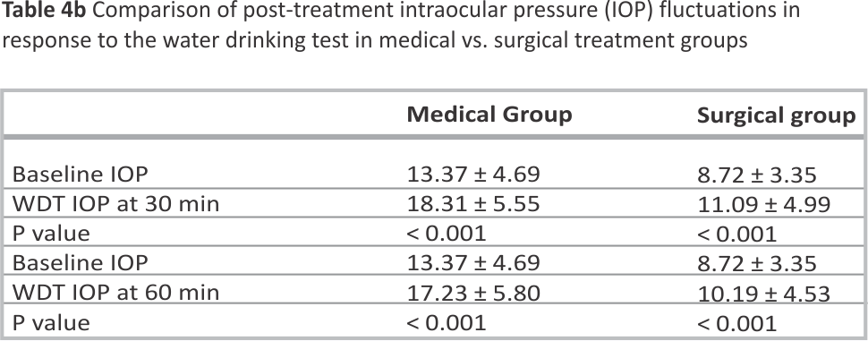Select the Medical Group column header
868x341 pixels.
[x=489, y=115]
